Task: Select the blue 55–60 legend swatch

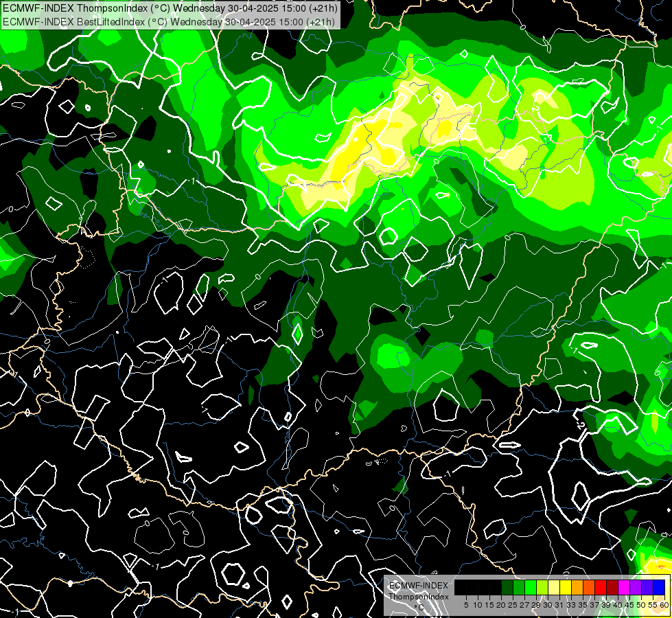Action: point(659,588)
